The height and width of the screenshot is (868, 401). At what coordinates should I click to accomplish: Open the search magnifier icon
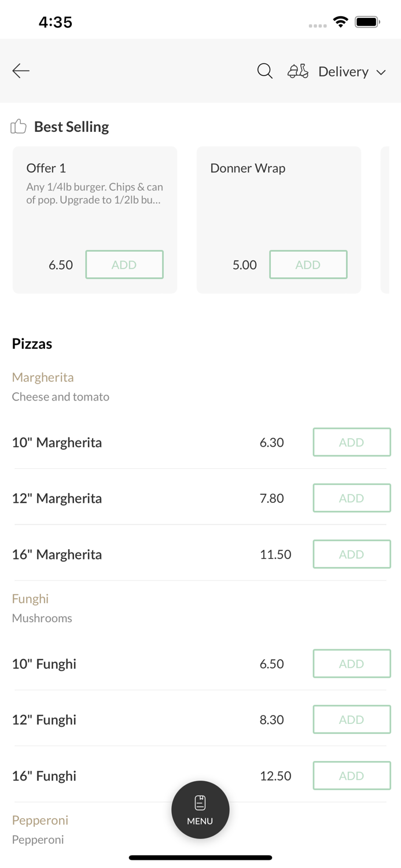tap(265, 71)
